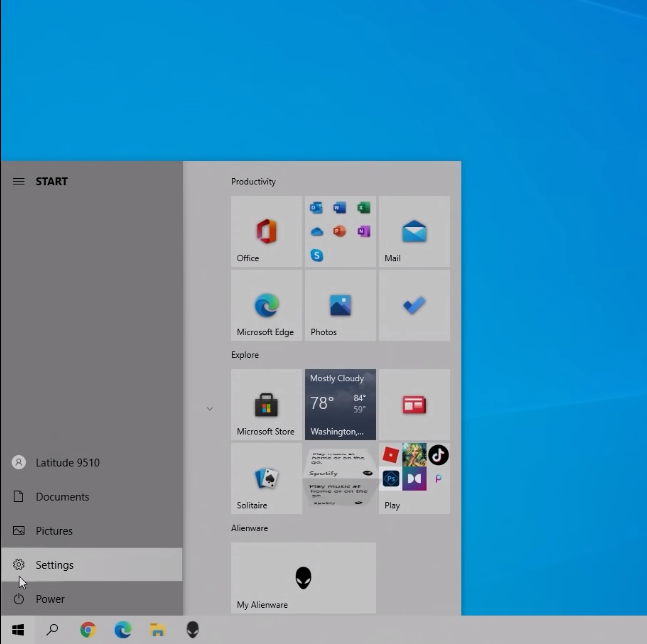Open the Documents folder shortcut
The height and width of the screenshot is (644, 647).
click(x=92, y=496)
